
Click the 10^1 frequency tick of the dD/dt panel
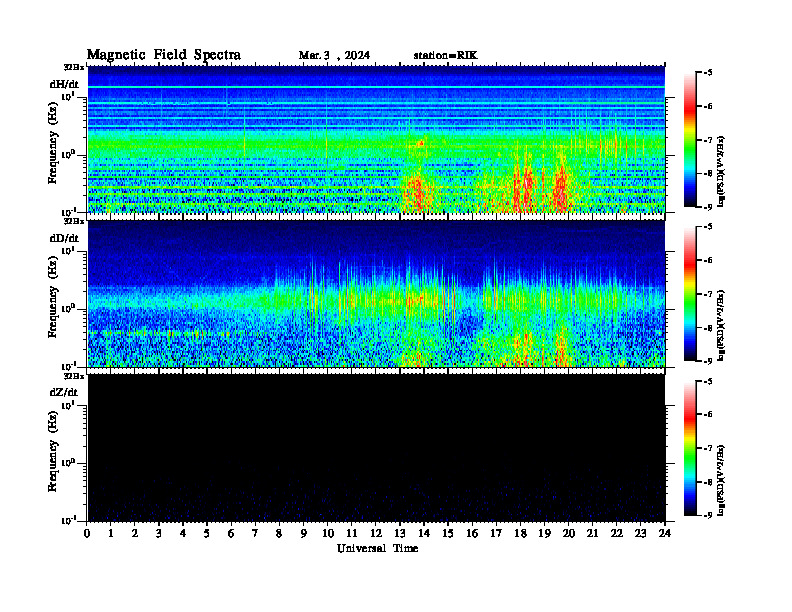coord(68,250)
